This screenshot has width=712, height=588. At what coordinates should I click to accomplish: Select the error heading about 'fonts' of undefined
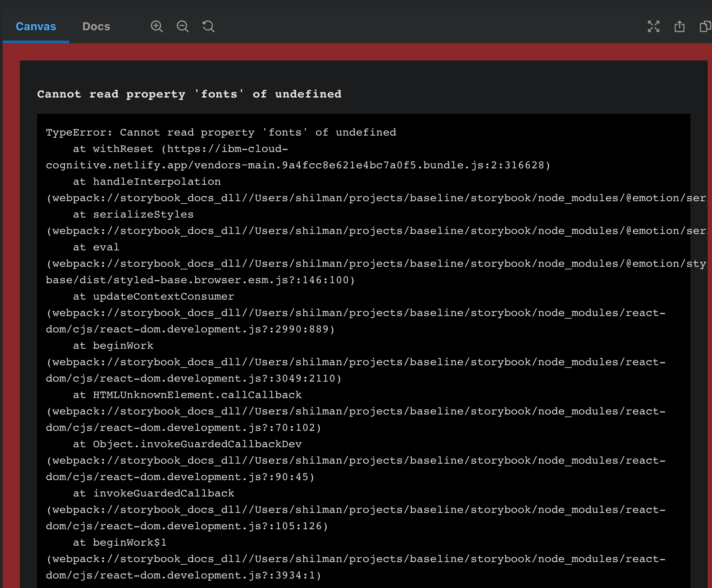tap(190, 94)
